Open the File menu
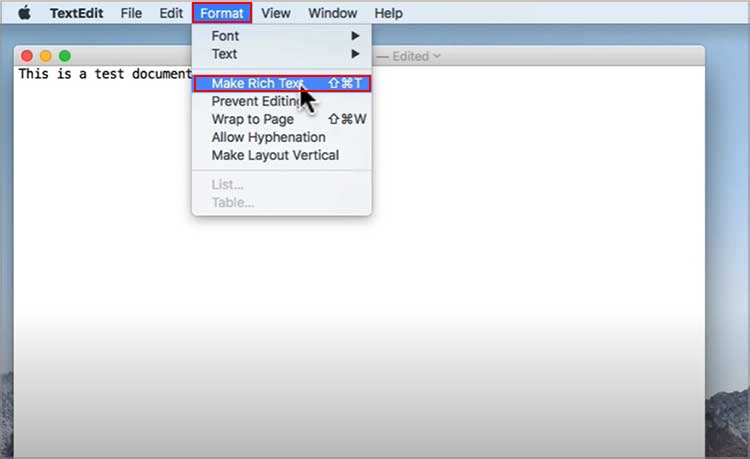This screenshot has width=750, height=459. [131, 13]
